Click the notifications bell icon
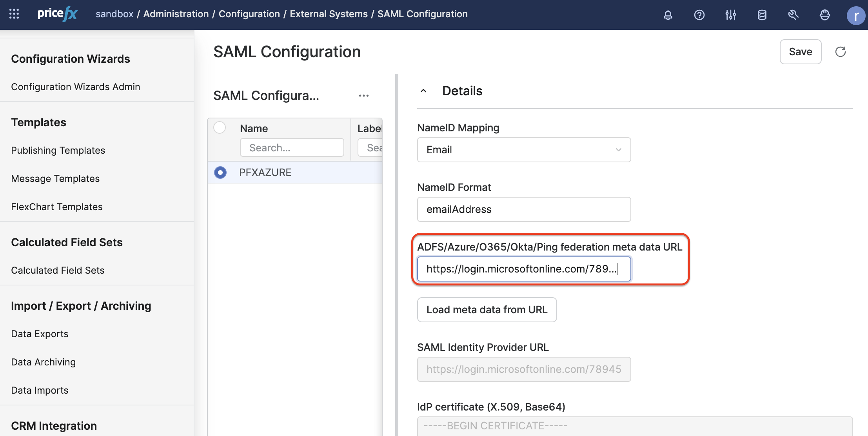The image size is (868, 436). [668, 15]
